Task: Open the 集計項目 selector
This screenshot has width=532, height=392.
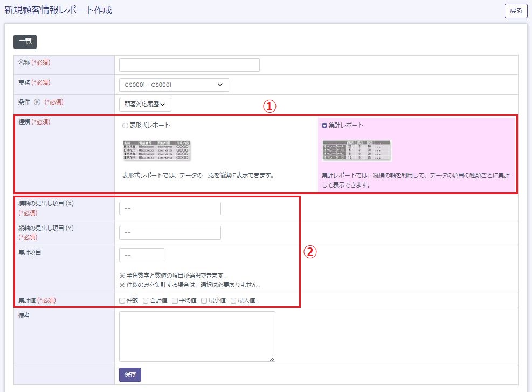Action: point(141,255)
